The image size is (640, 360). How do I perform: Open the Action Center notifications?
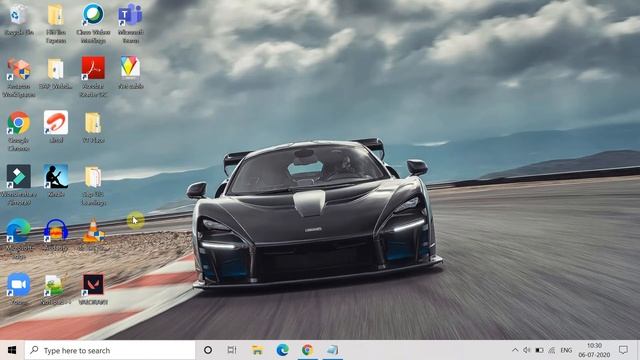(623, 350)
